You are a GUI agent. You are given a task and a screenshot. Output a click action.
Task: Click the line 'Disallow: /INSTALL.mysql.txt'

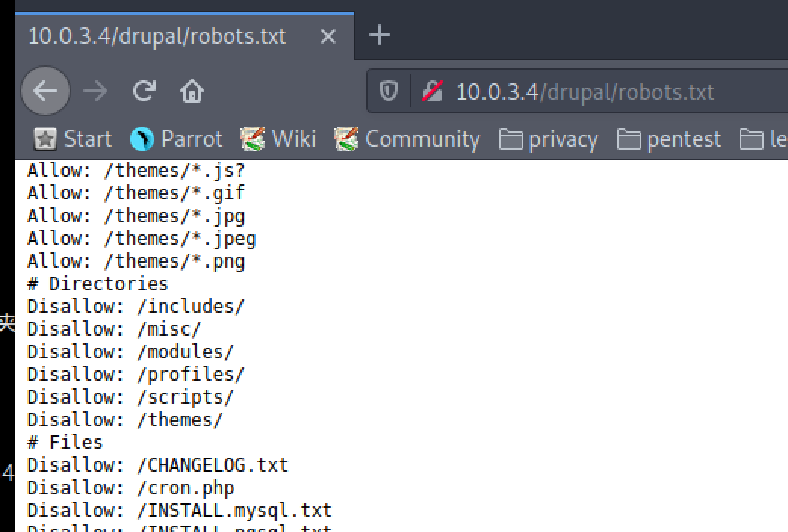pyautogui.click(x=179, y=510)
